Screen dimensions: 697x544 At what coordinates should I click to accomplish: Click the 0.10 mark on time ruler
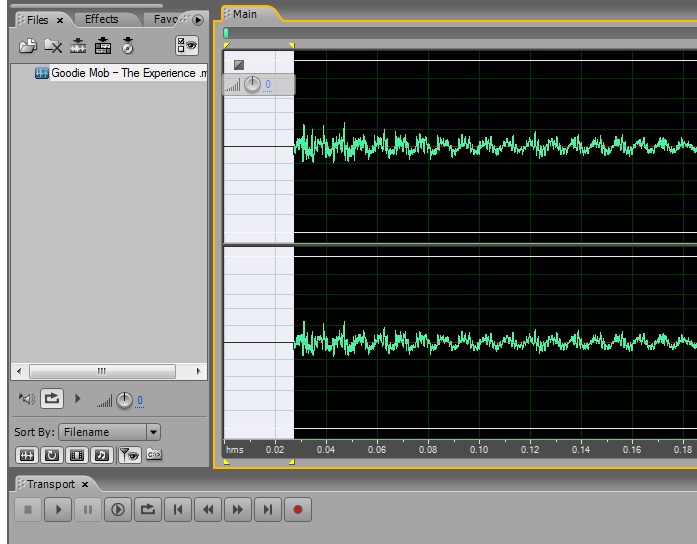(479, 450)
